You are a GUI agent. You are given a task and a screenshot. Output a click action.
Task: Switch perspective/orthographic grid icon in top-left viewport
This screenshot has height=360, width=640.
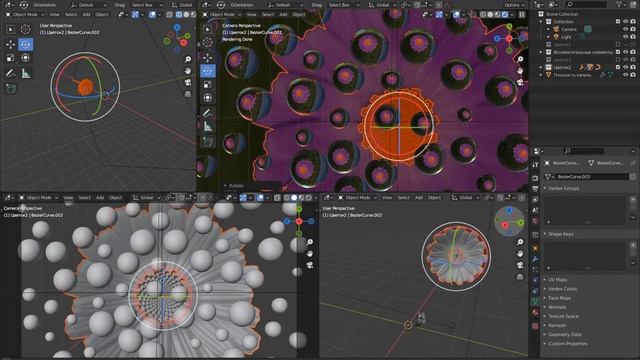coord(188,94)
